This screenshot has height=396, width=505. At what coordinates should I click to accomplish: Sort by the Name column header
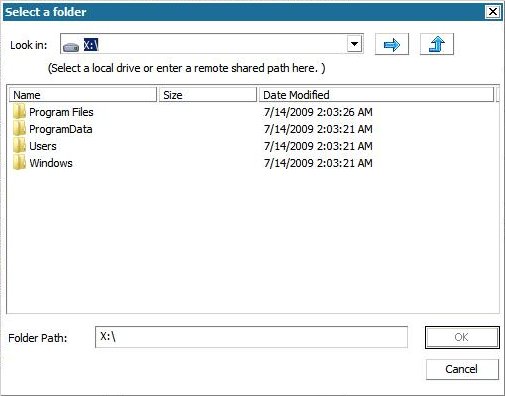coord(83,95)
